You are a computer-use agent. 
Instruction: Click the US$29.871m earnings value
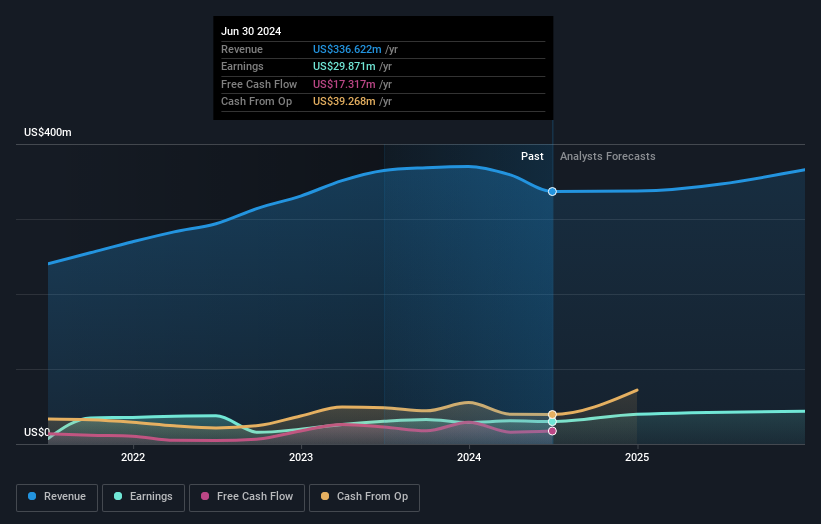pyautogui.click(x=344, y=66)
